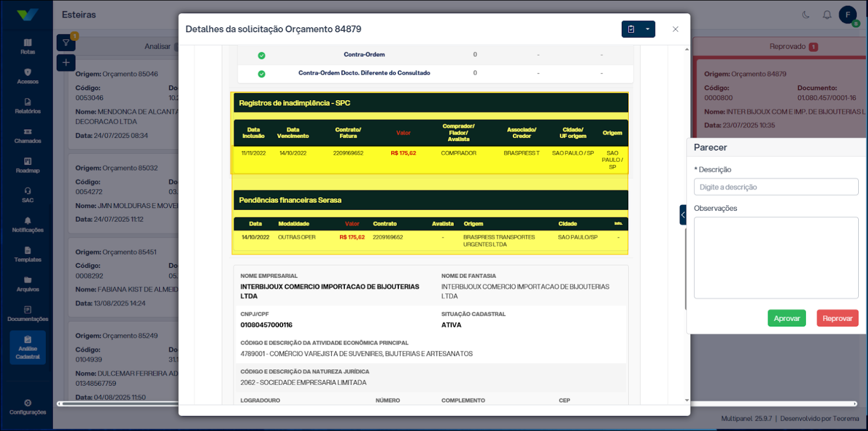Open Rotas in the sidebar
The width and height of the screenshot is (868, 431).
(28, 46)
